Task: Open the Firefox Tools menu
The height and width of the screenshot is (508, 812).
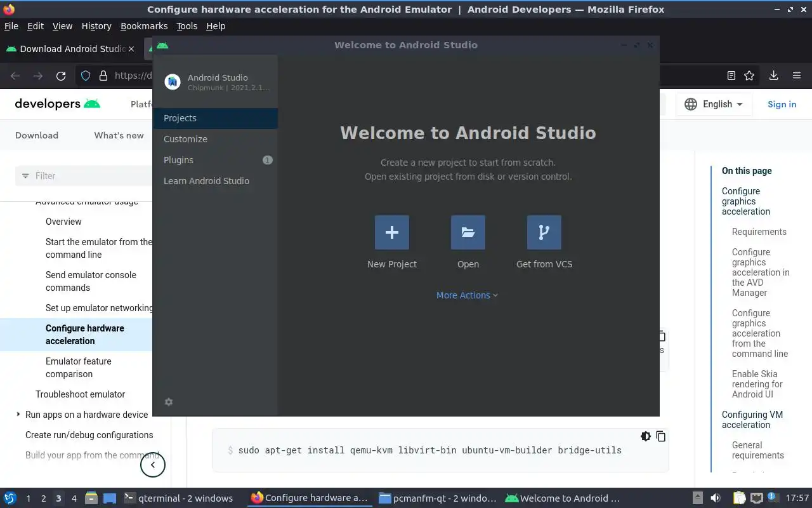Action: 187,26
